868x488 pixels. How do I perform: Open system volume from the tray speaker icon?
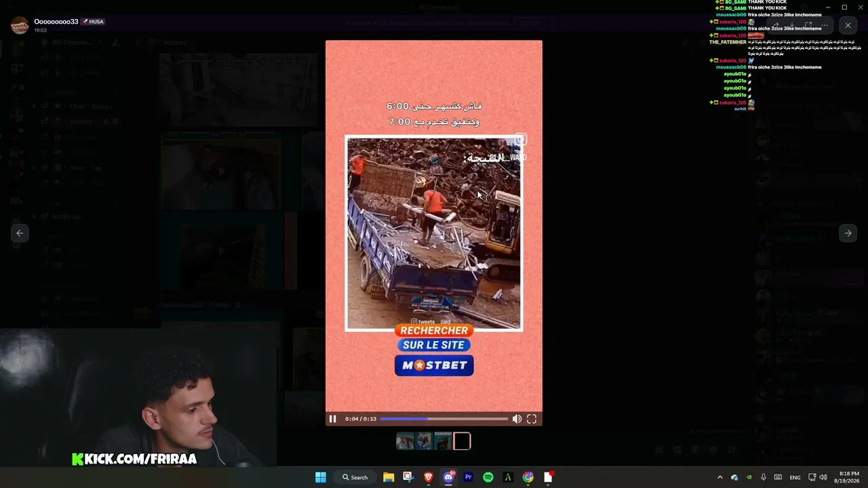[823, 477]
